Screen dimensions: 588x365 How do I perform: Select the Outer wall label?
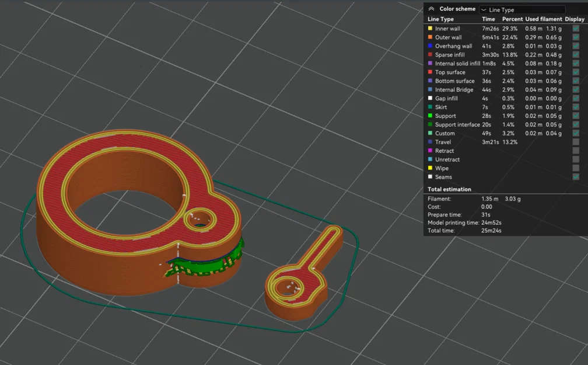pos(448,37)
